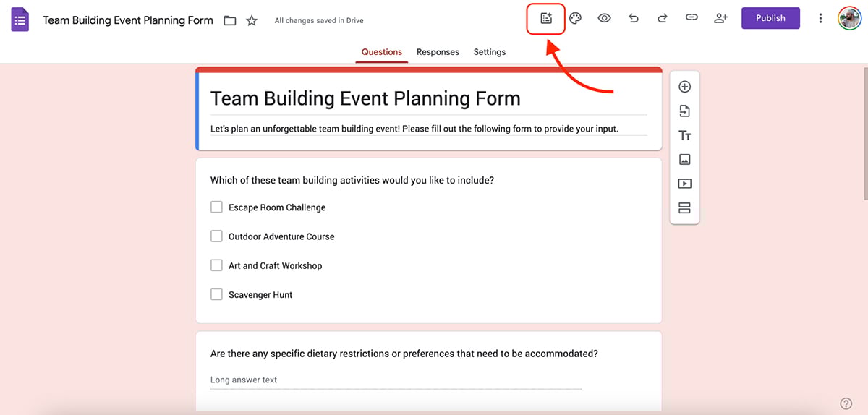
Task: Open the Help me create a form icon
Action: pyautogui.click(x=546, y=19)
